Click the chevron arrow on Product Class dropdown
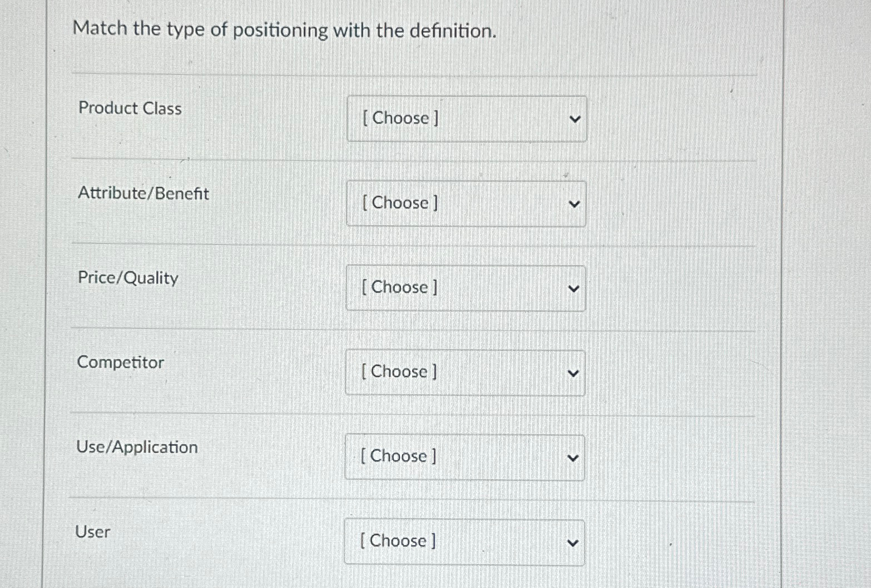The width and height of the screenshot is (871, 588). [575, 118]
